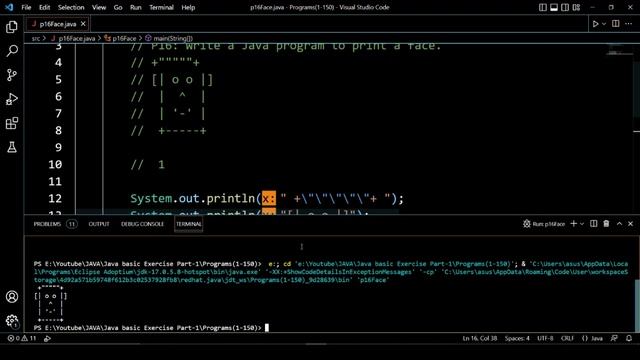Screen dimensions: 640x360
Task: Open the Run menu
Action: [x=136, y=7]
